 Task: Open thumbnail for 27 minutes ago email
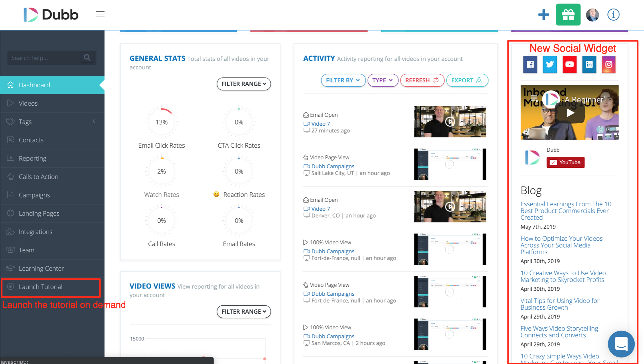[450, 122]
